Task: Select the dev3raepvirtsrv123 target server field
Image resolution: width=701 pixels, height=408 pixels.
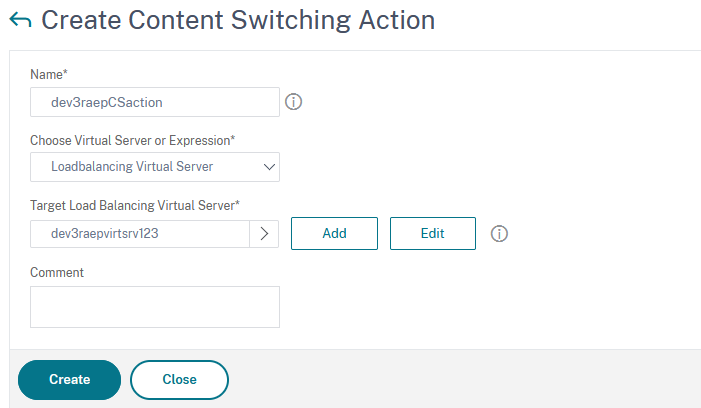Action: (139, 233)
